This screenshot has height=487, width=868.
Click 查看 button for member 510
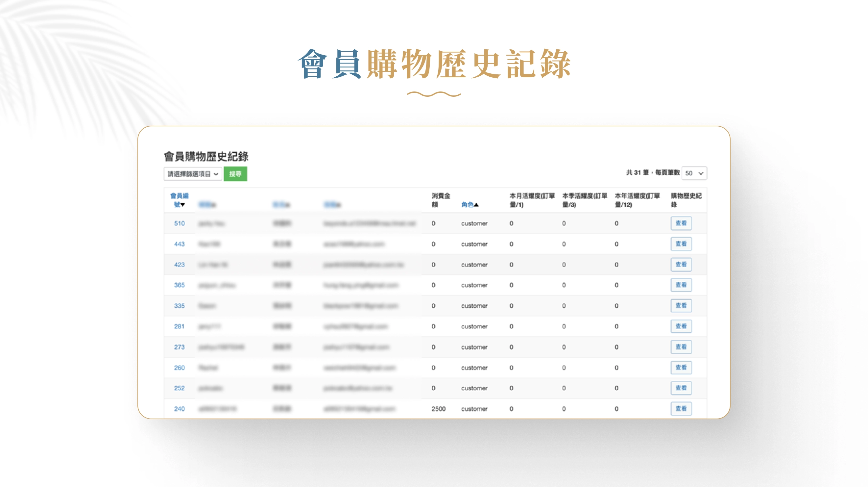pos(681,223)
